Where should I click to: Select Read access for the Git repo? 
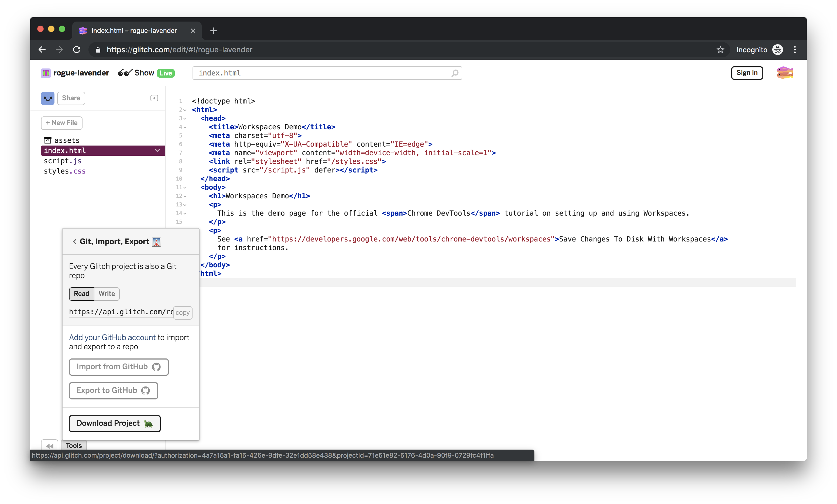tap(81, 294)
